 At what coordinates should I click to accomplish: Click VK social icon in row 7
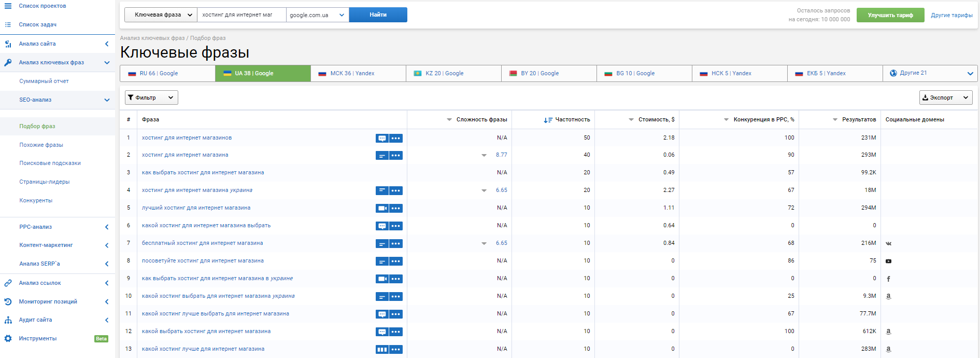[x=888, y=243]
